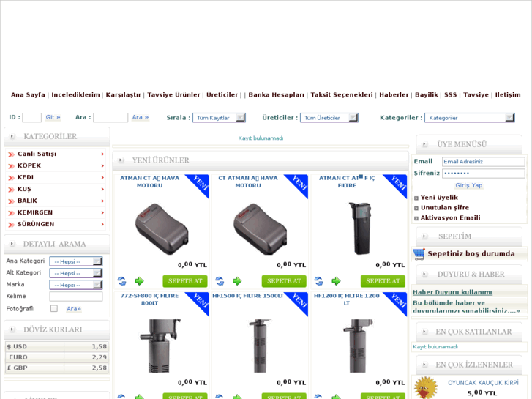Go to Ana Sayfa menu item
Screen dimensions: 532x399
(28, 94)
